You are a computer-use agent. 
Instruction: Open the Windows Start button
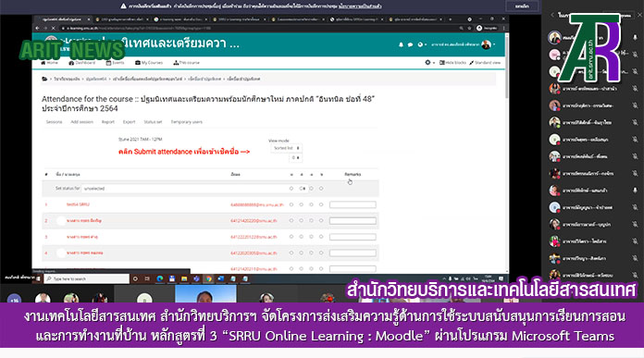click(38, 278)
